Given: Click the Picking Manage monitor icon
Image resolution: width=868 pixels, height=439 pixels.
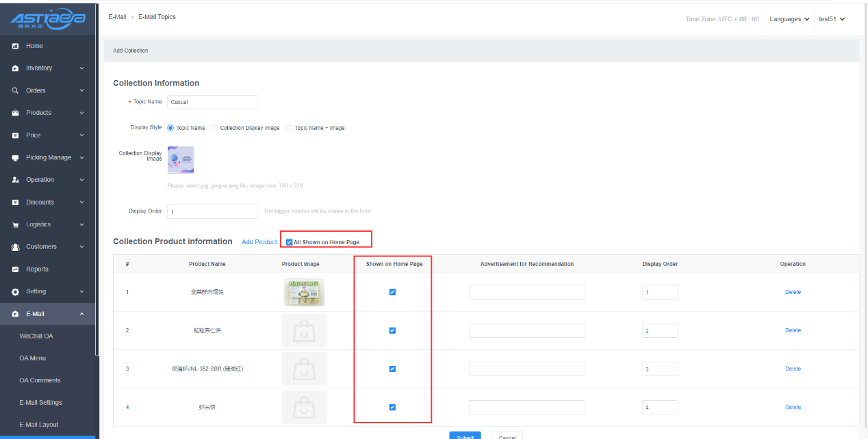Looking at the screenshot, I should tap(15, 158).
